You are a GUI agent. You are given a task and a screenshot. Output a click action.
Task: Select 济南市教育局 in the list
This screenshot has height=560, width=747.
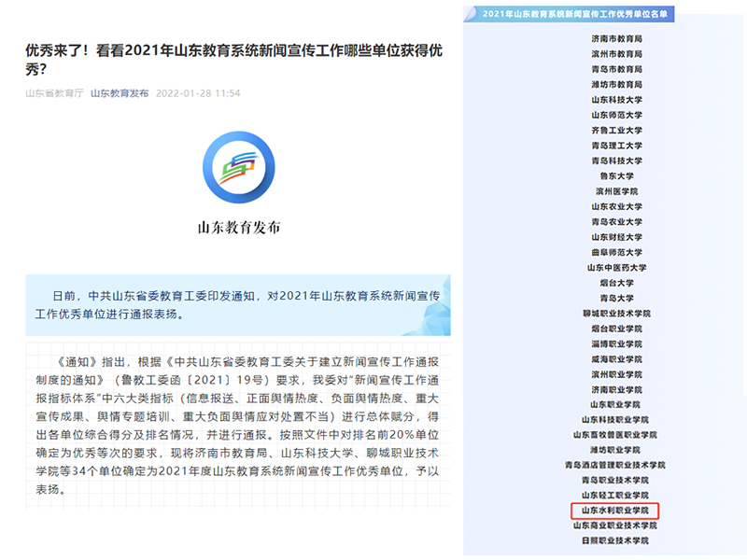pyautogui.click(x=616, y=39)
